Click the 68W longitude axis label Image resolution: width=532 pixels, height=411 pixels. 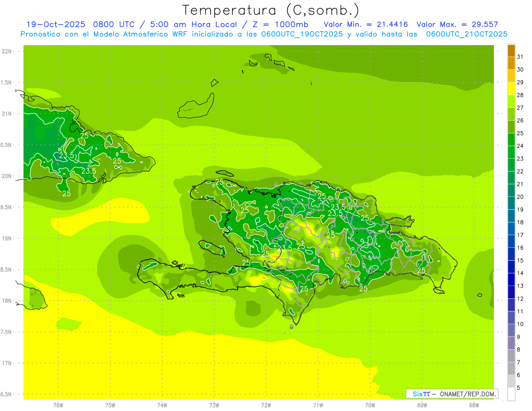tap(473, 405)
